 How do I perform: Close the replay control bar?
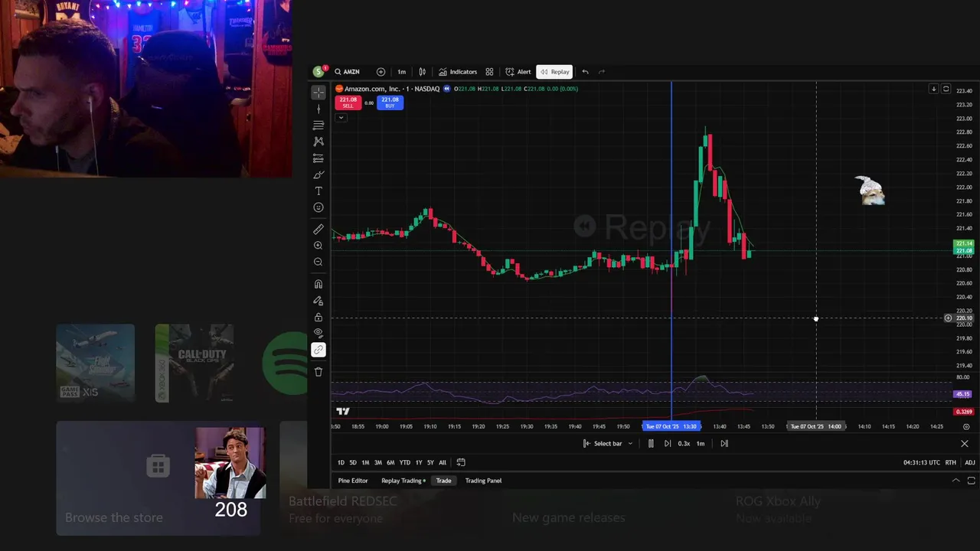click(x=965, y=443)
